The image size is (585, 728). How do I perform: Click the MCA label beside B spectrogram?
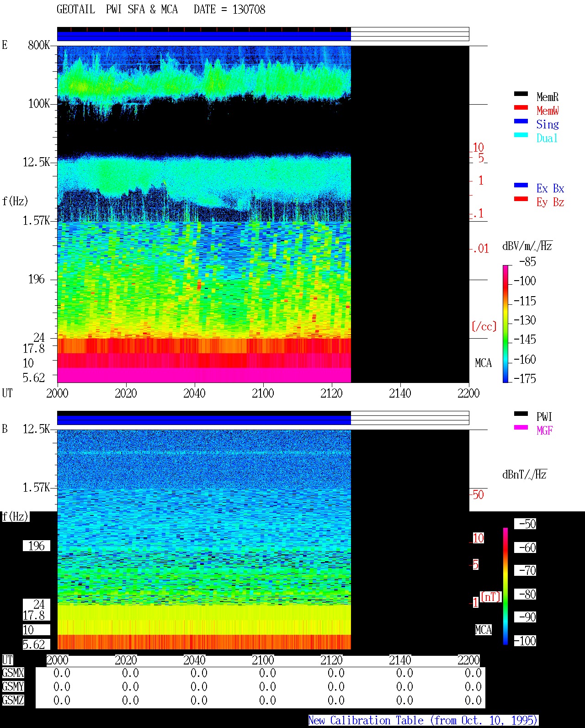[x=483, y=630]
